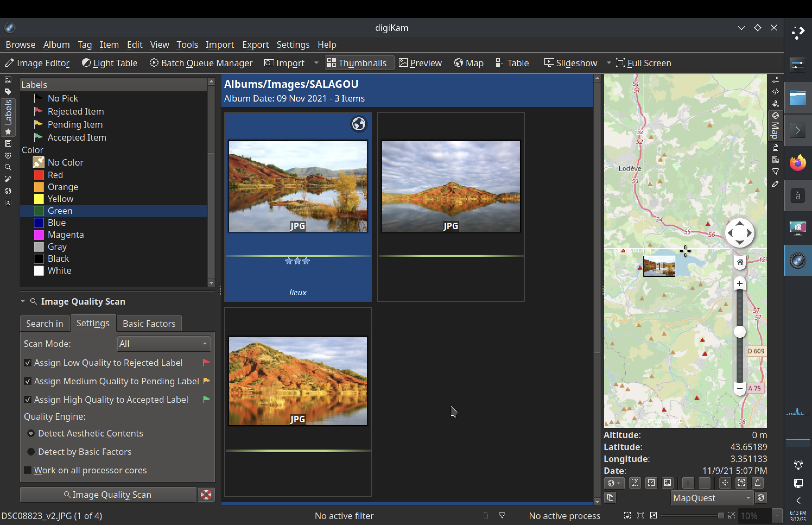Click the map home button
Screen dimensions: 812x525
(x=740, y=262)
